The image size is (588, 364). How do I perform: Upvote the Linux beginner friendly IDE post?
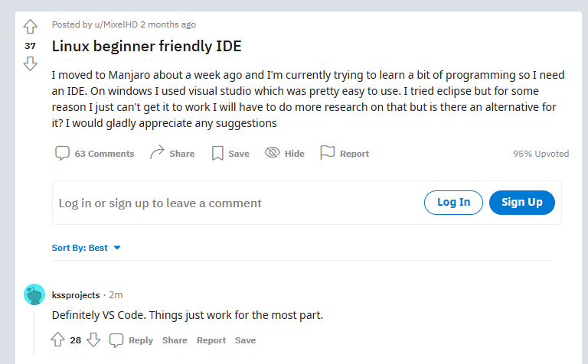tap(31, 27)
